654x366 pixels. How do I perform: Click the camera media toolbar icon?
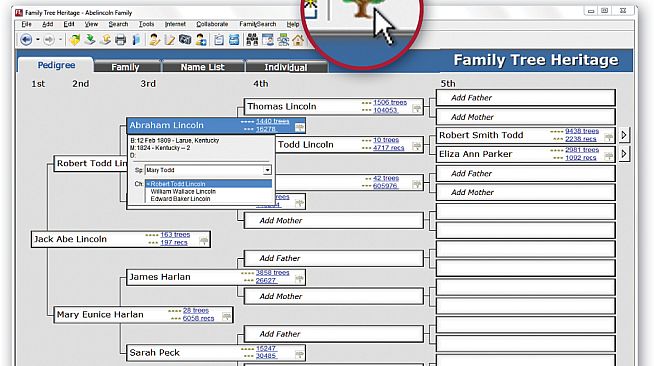pos(185,40)
